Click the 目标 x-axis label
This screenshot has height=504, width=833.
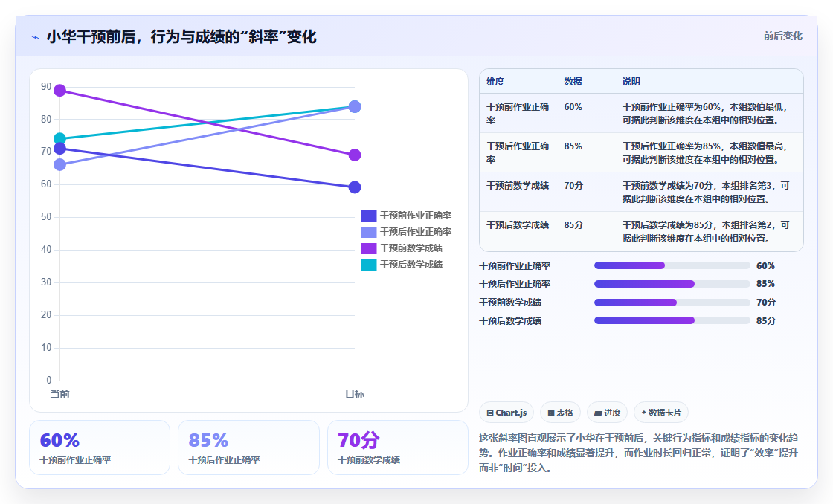(355, 394)
